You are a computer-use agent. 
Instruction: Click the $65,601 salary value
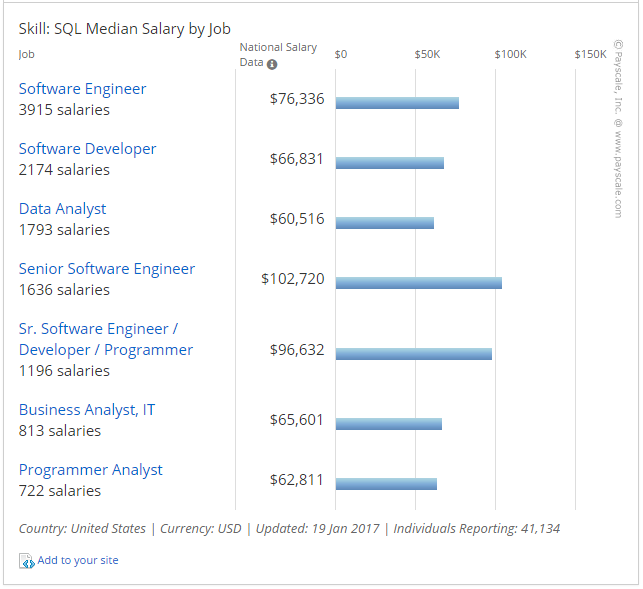pos(297,420)
